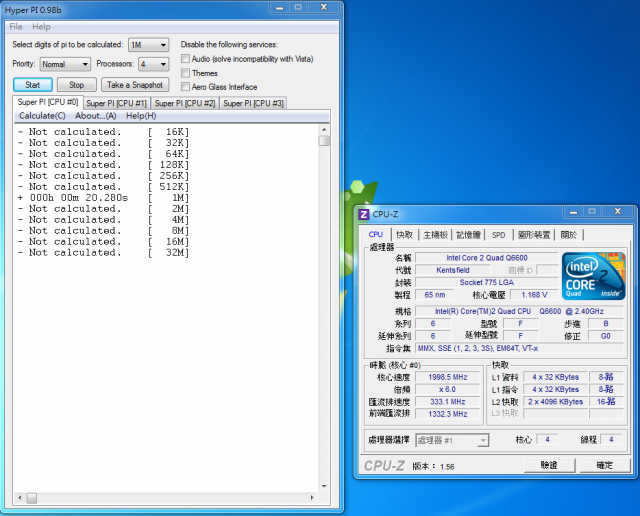This screenshot has height=516, width=640.
Task: Switch to Super PI [CPU #0] tab
Action: pyautogui.click(x=48, y=102)
